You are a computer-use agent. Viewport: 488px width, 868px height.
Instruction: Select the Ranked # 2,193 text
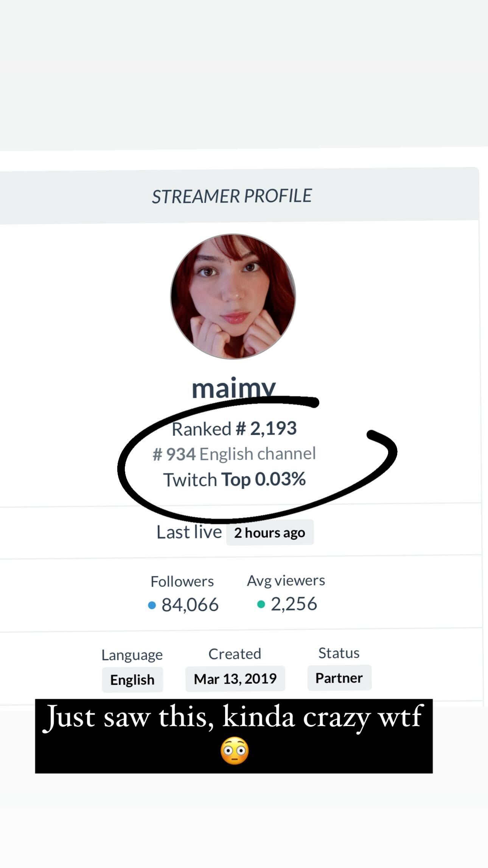[234, 429]
